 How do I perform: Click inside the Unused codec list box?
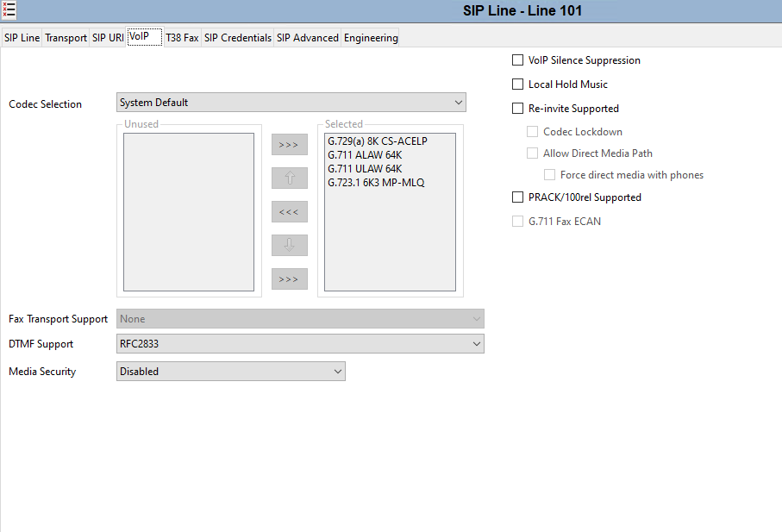[189, 212]
